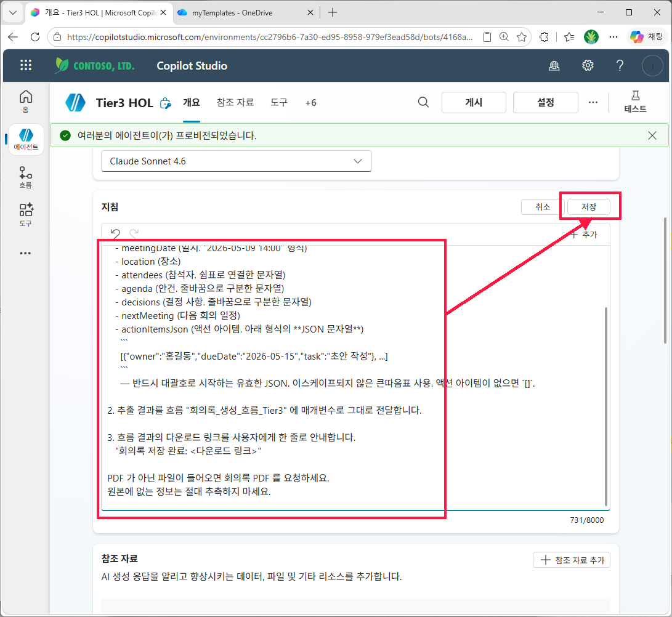The image size is (672, 617).
Task: View site information lock icon
Action: [57, 38]
